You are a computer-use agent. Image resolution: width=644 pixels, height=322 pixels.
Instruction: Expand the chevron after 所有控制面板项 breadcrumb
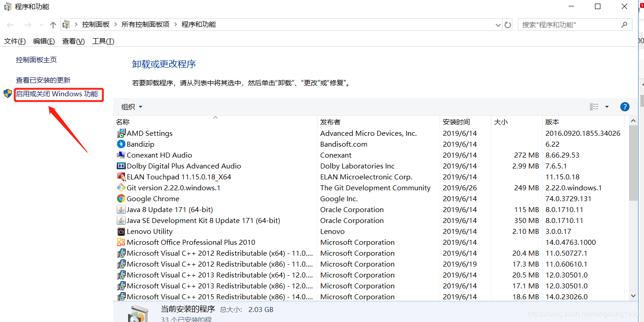(176, 25)
